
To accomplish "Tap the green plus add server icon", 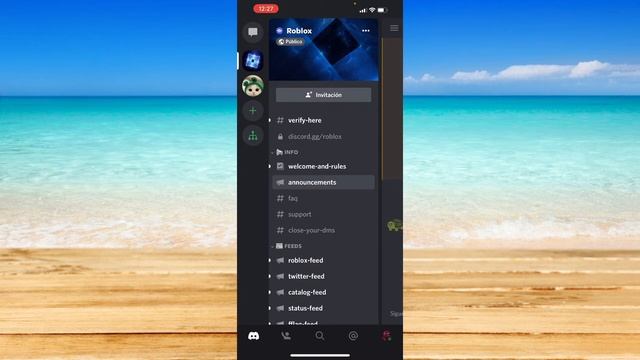I will click(253, 111).
